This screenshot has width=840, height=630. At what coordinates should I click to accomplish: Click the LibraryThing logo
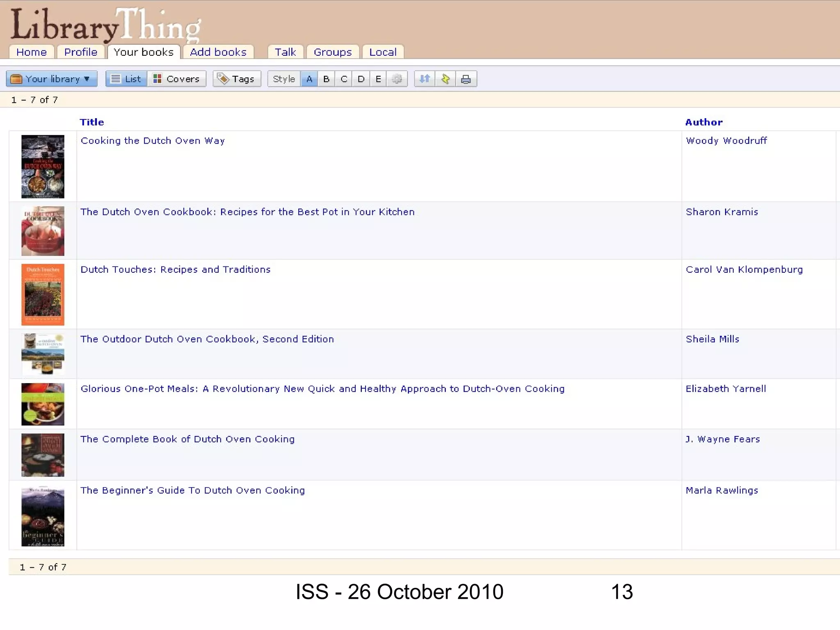click(x=105, y=25)
